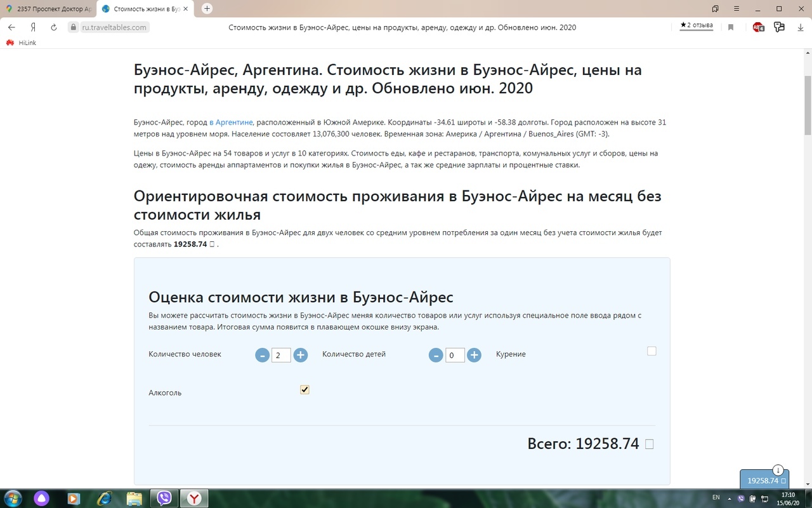Open the tabs overview icon in title bar
This screenshot has height=508, width=812.
(716, 9)
